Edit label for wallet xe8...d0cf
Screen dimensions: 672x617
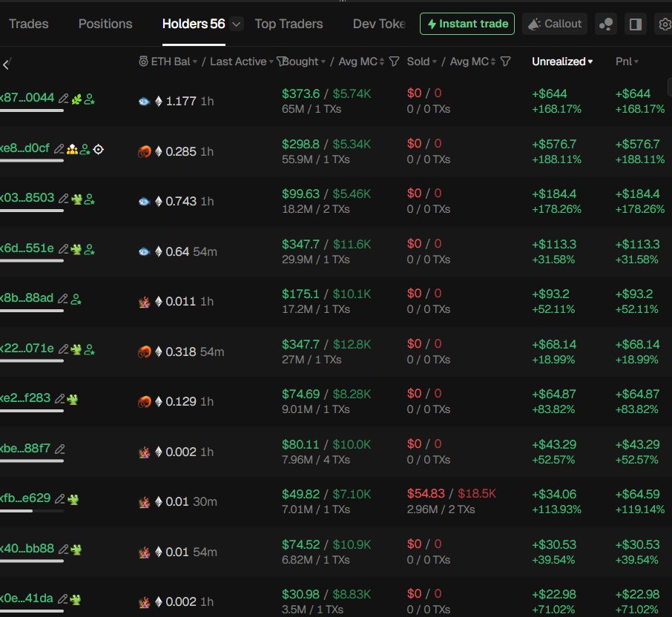pyautogui.click(x=59, y=148)
